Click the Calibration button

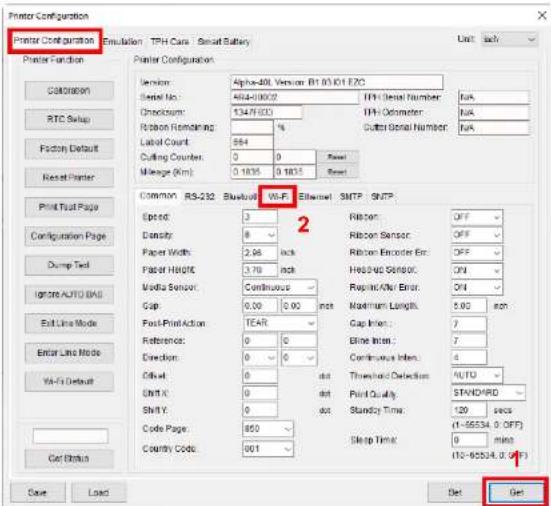(x=69, y=91)
